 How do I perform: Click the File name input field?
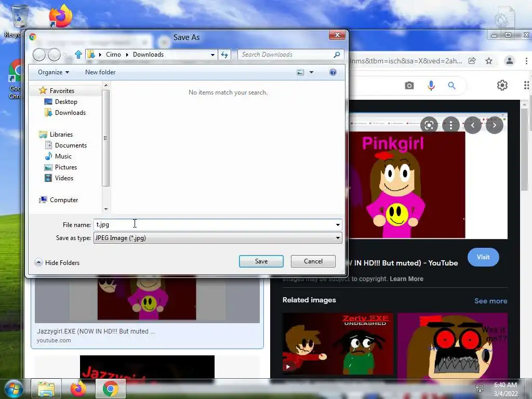(214, 224)
